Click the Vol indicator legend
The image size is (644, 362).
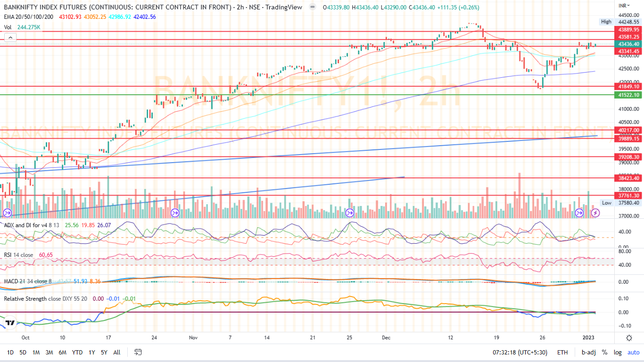point(8,27)
